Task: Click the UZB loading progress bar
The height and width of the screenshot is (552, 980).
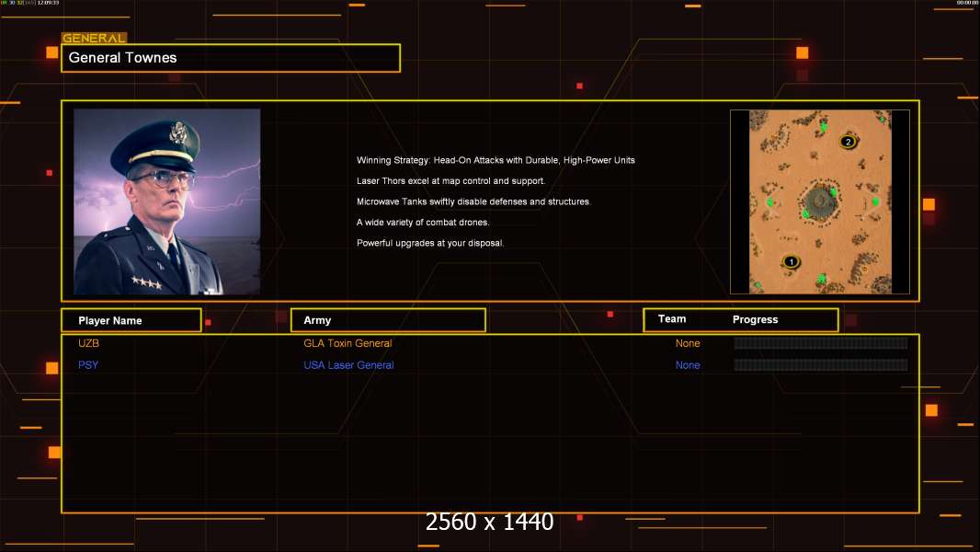Action: point(821,342)
